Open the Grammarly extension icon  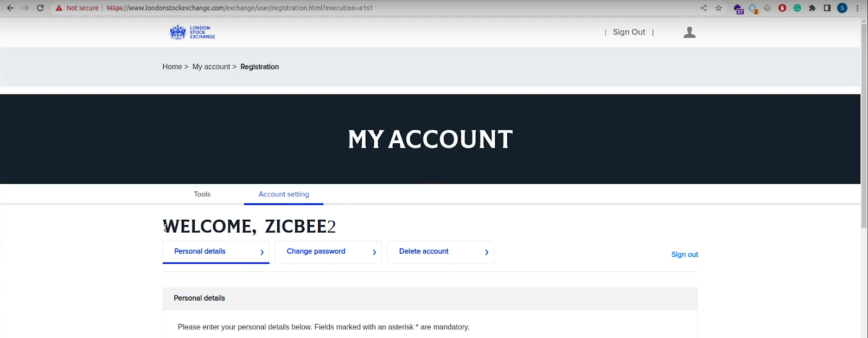pos(797,8)
